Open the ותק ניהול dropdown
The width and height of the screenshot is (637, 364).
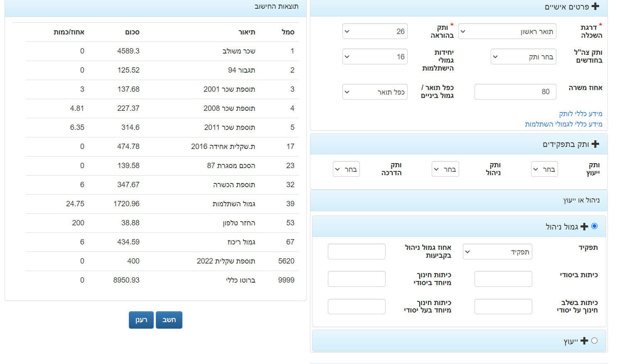[445, 169]
